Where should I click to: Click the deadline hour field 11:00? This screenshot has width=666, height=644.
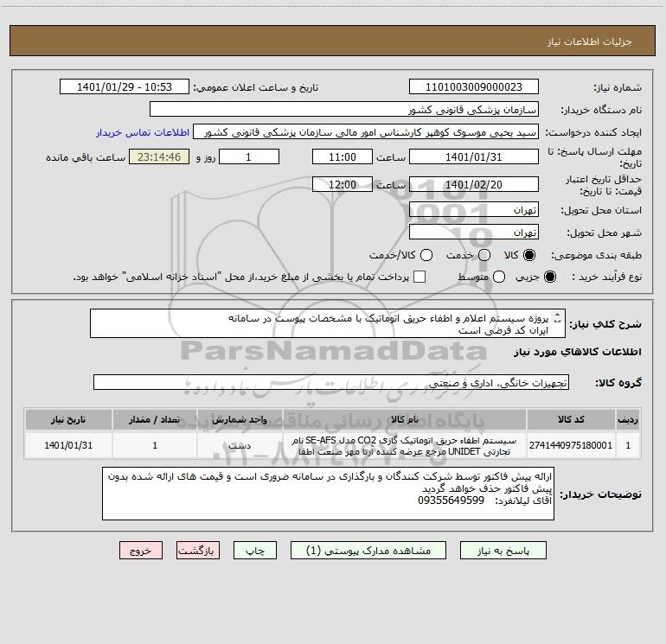pyautogui.click(x=343, y=156)
